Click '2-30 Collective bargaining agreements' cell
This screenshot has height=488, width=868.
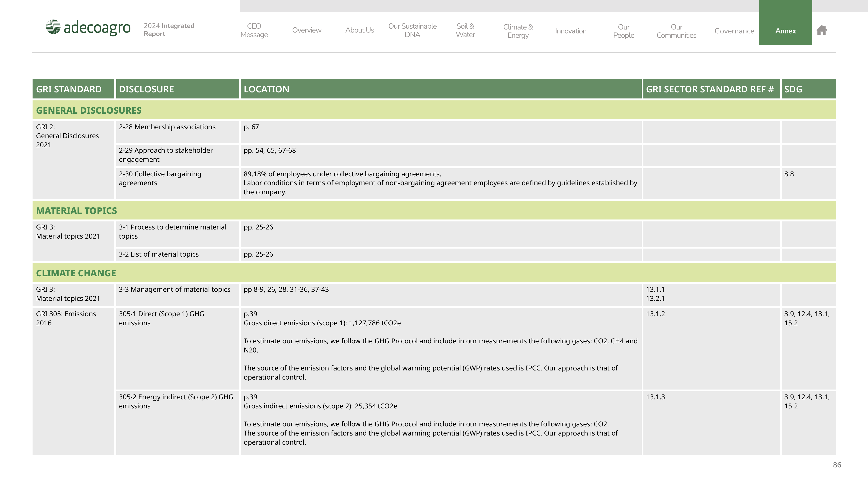click(x=178, y=183)
